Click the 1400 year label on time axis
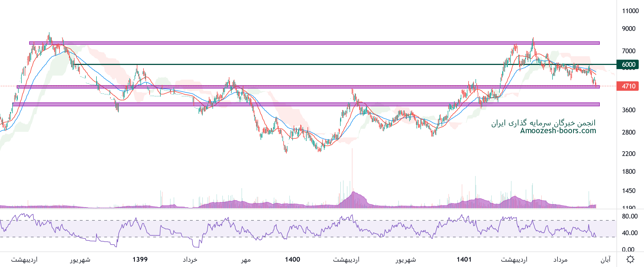This screenshot has height=267, width=644. (292, 260)
